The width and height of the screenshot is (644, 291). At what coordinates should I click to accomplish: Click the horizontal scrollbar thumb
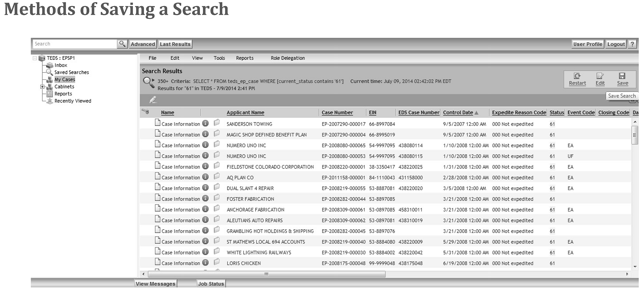coord(267,274)
